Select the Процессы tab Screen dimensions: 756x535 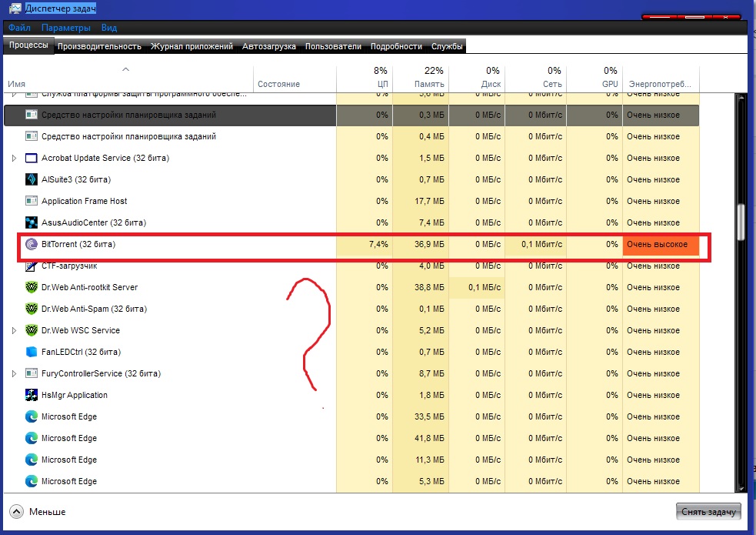(x=29, y=45)
